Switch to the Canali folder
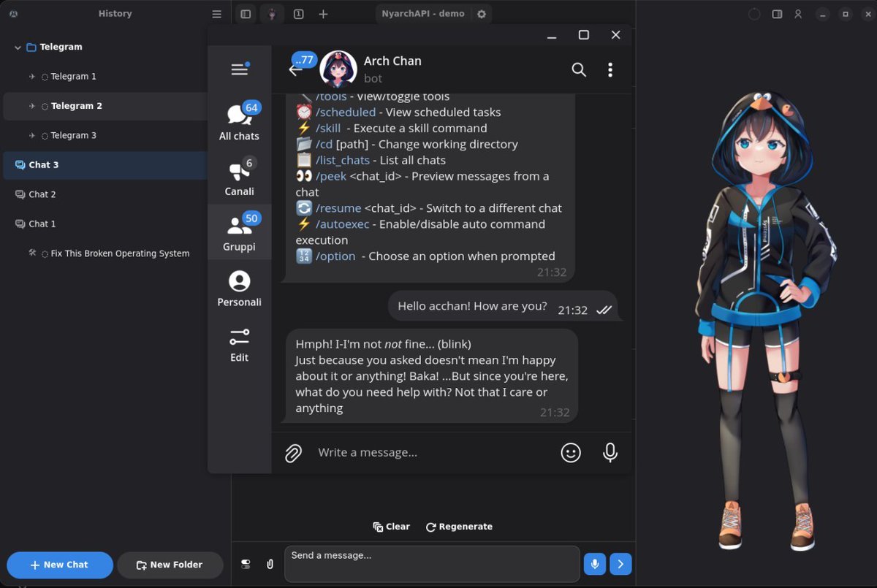 [239, 177]
